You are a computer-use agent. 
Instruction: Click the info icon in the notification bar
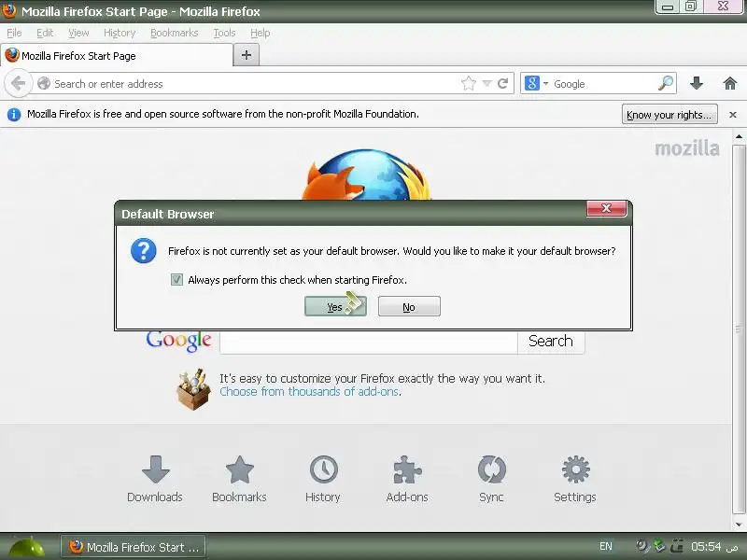pos(14,115)
